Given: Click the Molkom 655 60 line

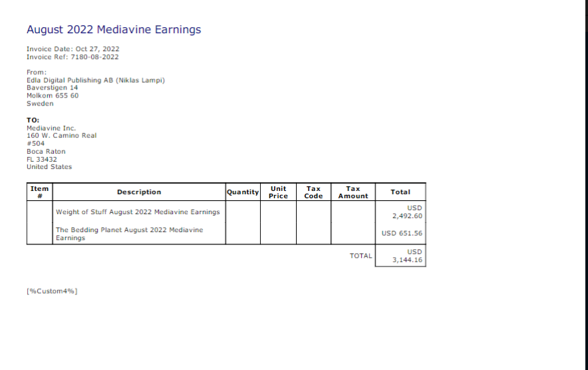Looking at the screenshot, I should click(52, 95).
